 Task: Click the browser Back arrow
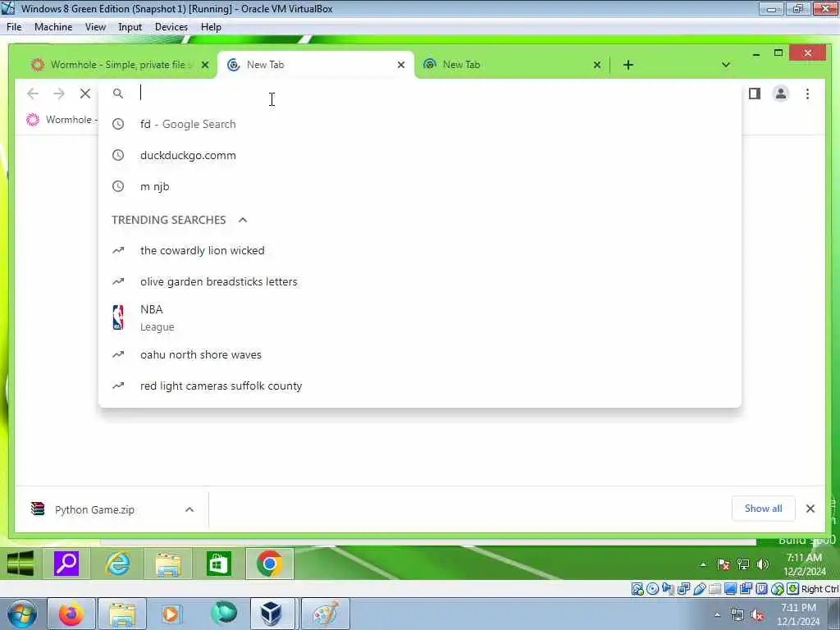[x=33, y=94]
